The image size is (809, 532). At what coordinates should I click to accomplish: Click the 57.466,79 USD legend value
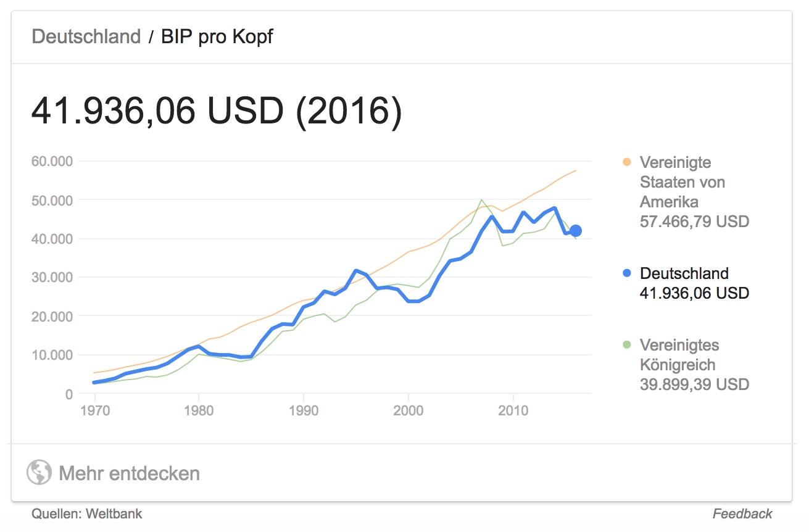tap(694, 222)
